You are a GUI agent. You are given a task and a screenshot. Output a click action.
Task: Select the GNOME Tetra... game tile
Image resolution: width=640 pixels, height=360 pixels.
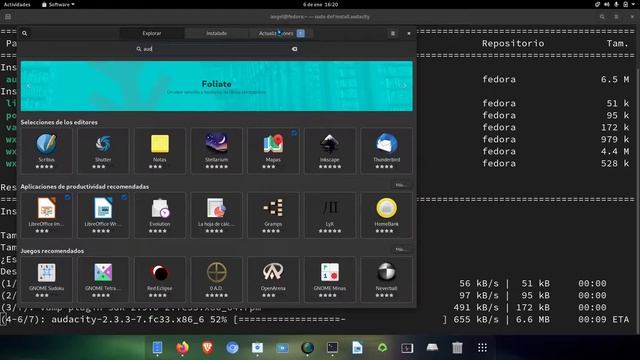click(103, 279)
